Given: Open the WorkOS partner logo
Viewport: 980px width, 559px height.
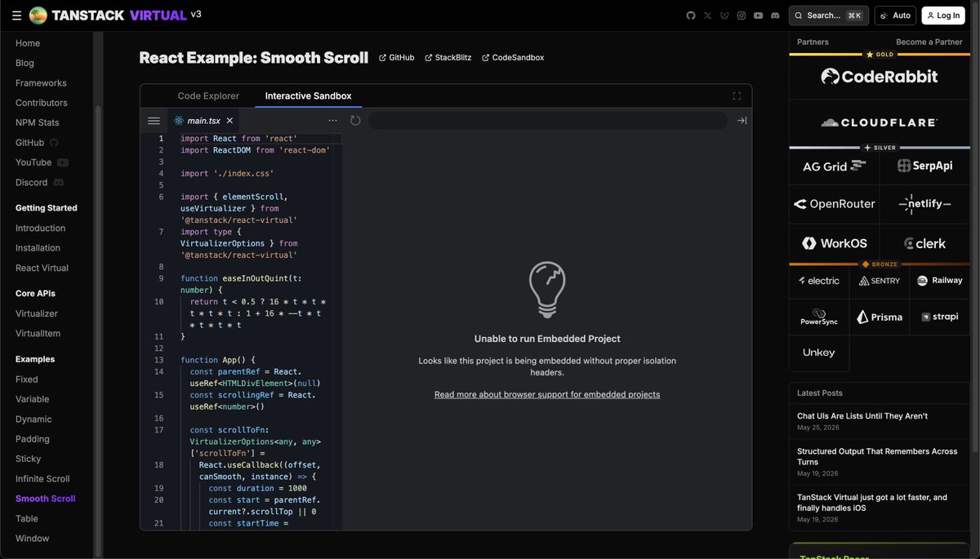Looking at the screenshot, I should click(834, 243).
